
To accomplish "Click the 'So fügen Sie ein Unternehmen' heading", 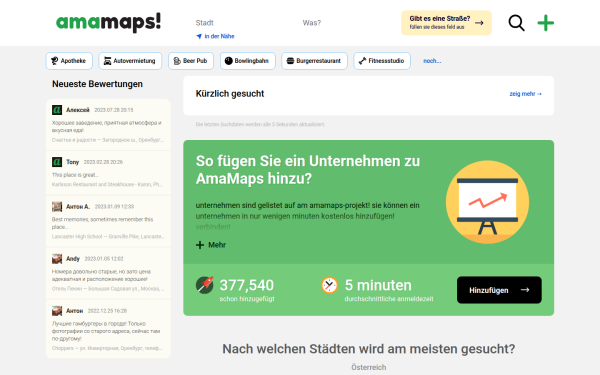I will click(308, 170).
